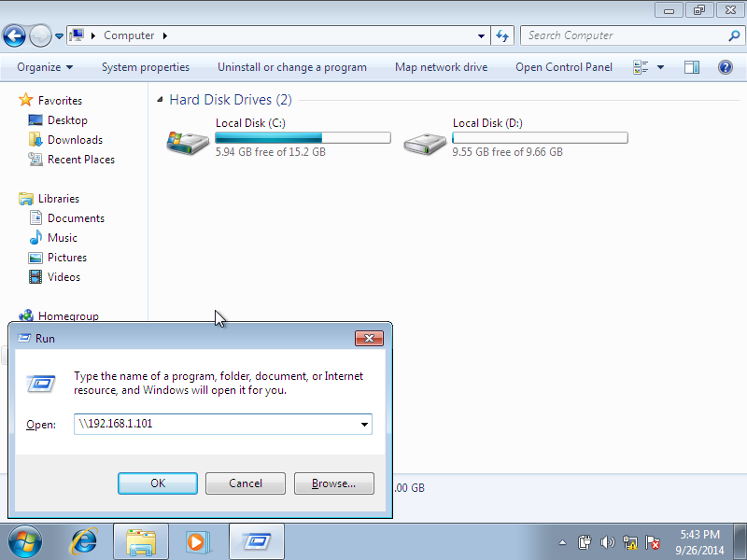Select Uninstall or change a program
747x560 pixels.
(292, 67)
